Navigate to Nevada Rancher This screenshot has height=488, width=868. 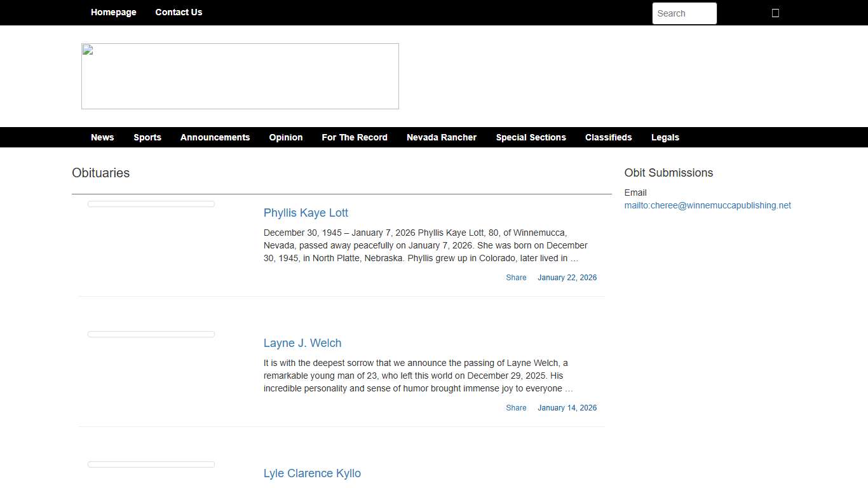click(442, 137)
